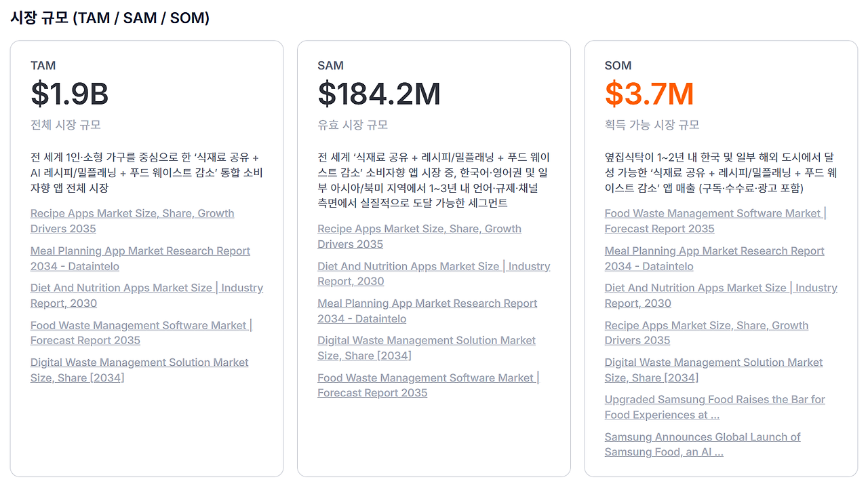The height and width of the screenshot is (486, 868).
Task: Open Diet And Nutrition Apps link in SOM card
Action: [x=721, y=295]
